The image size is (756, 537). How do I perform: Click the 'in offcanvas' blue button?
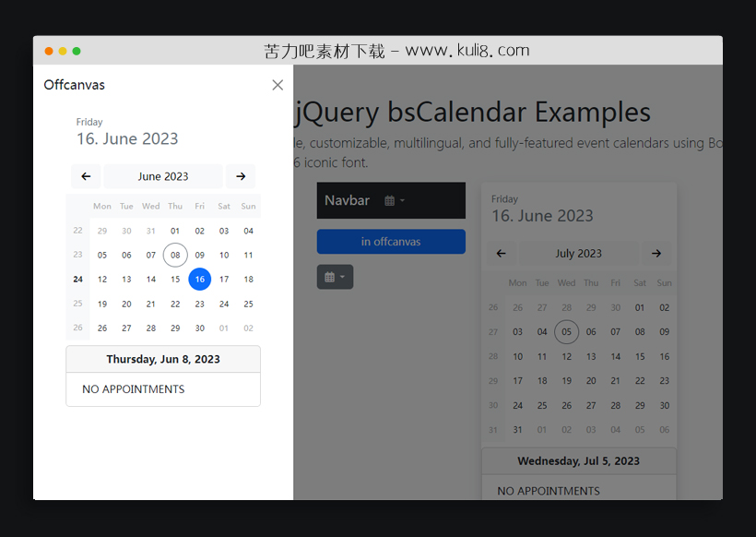391,242
